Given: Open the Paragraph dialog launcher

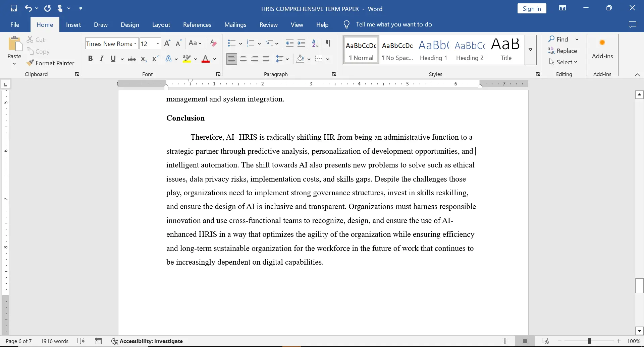Looking at the screenshot, I should click(334, 74).
